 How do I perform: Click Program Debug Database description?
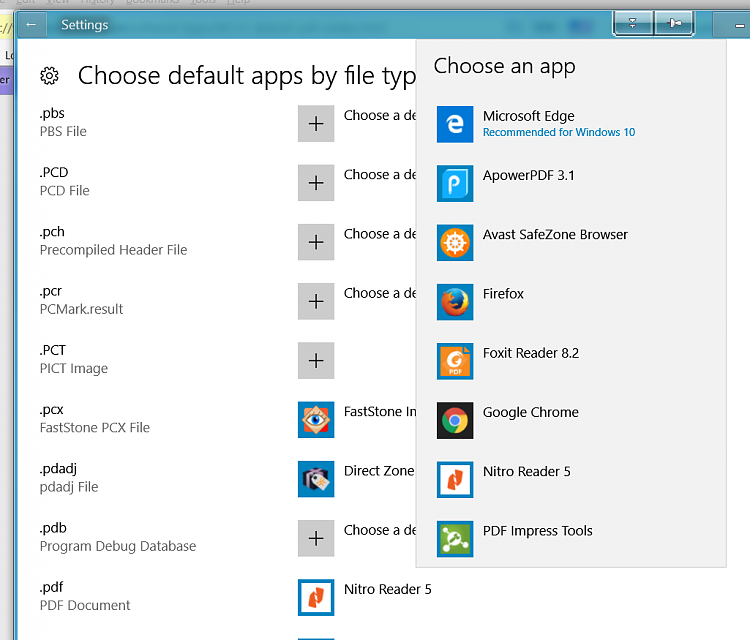[x=118, y=546]
